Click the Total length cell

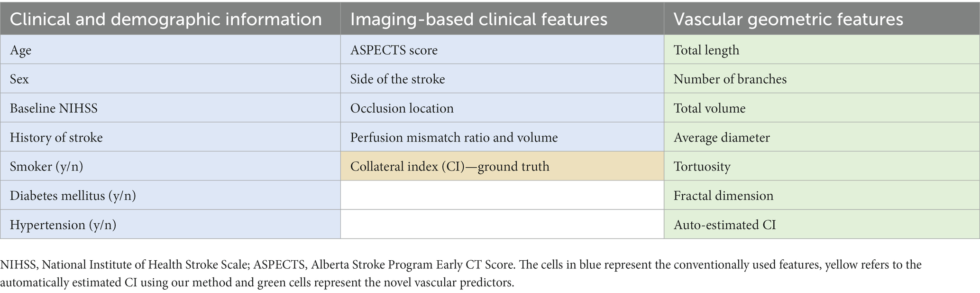[x=822, y=49]
